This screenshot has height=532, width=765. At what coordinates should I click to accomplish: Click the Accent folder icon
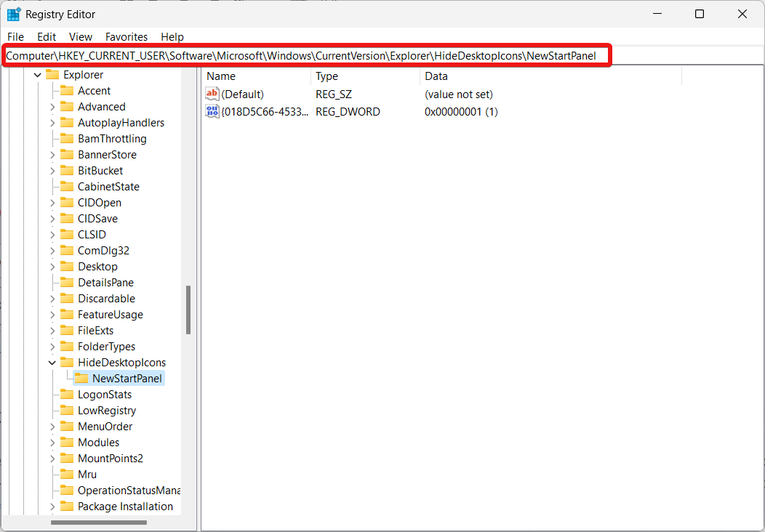(x=67, y=91)
